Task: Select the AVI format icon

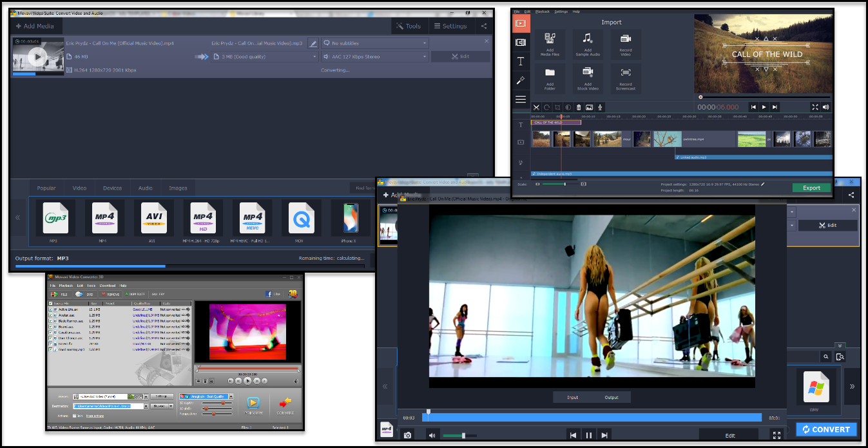Action: click(153, 219)
